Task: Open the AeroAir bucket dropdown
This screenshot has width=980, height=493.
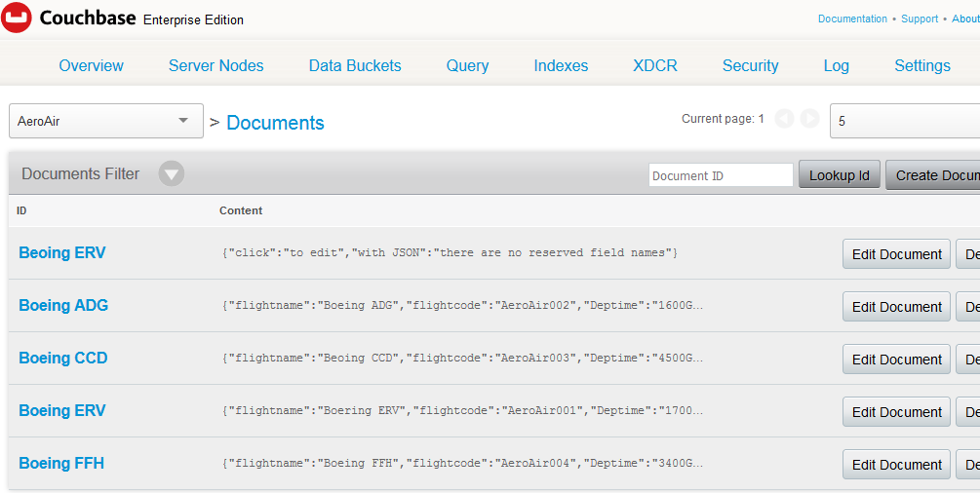Action: point(106,121)
